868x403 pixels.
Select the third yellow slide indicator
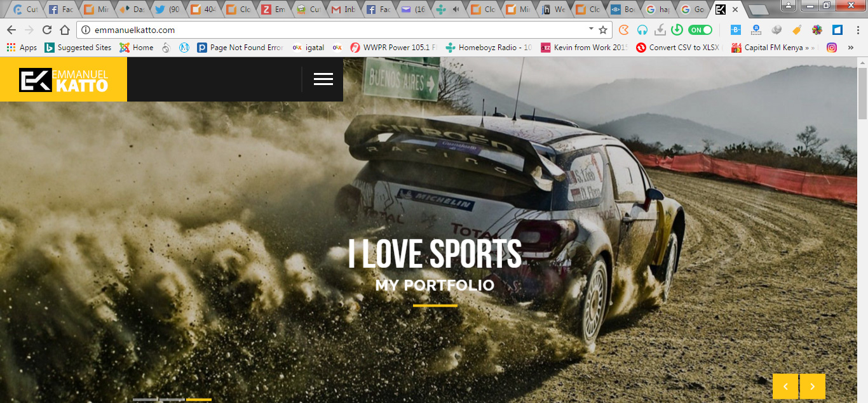click(199, 400)
